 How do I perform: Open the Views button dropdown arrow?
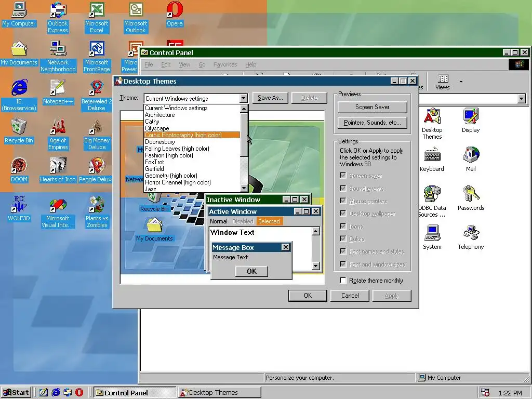461,82
